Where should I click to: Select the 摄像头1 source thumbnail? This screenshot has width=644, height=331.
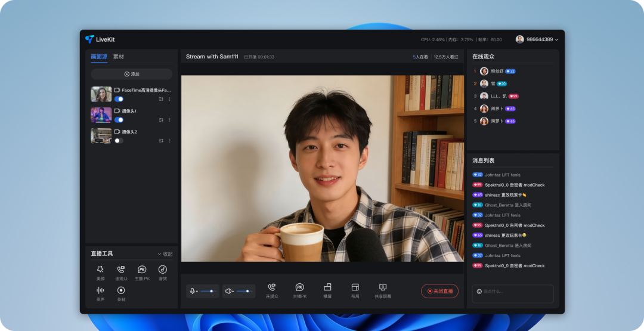101,115
